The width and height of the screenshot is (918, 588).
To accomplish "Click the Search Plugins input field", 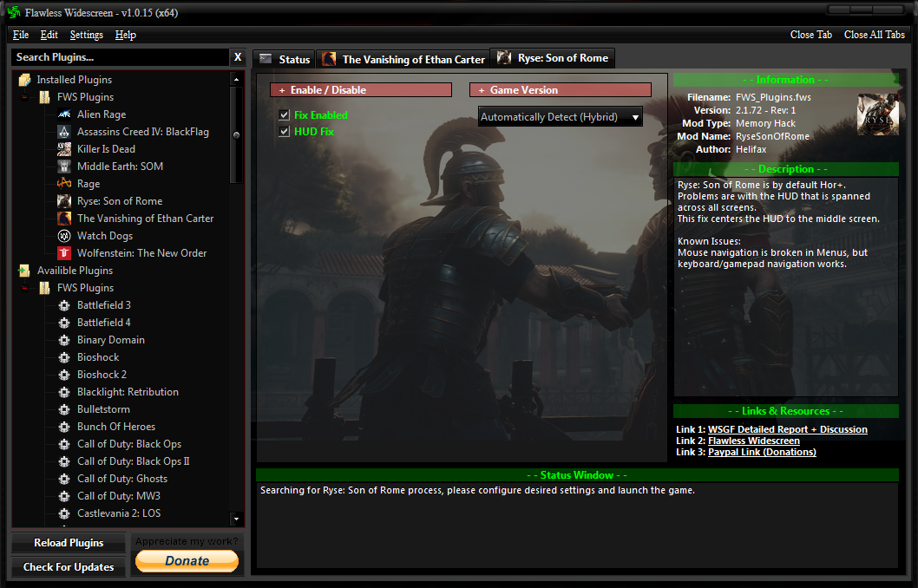I will pyautogui.click(x=120, y=57).
